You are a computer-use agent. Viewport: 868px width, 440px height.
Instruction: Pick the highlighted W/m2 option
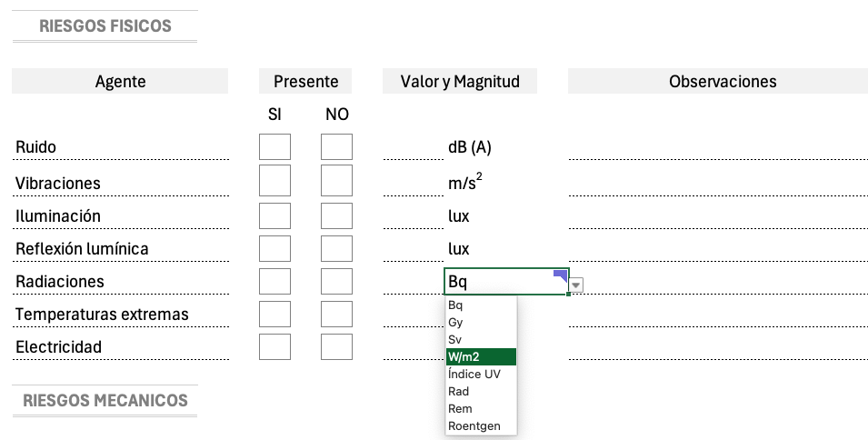click(481, 357)
